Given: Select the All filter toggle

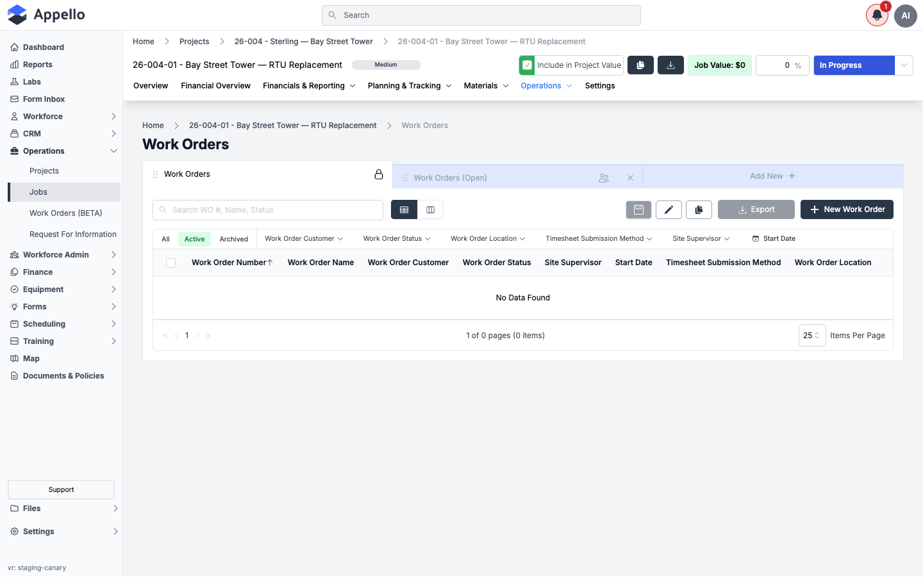Looking at the screenshot, I should click(165, 239).
